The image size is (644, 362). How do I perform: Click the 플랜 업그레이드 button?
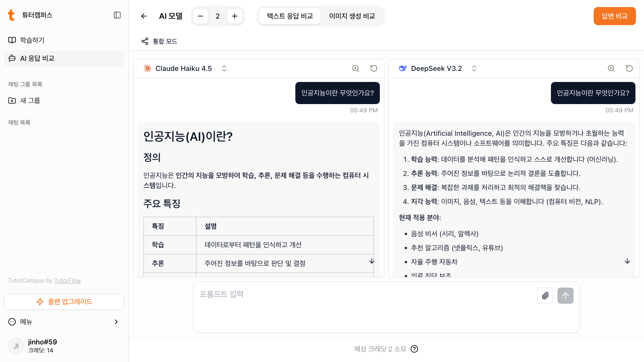(64, 302)
